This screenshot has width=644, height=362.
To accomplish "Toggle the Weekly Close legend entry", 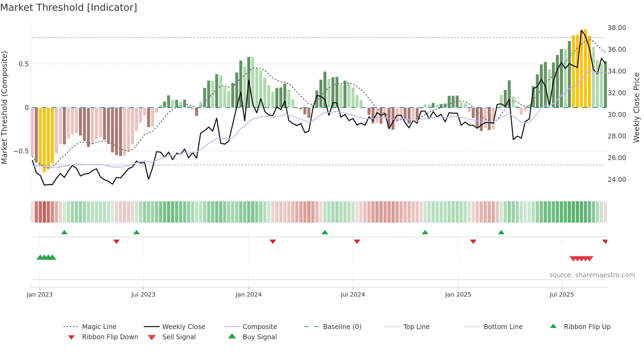I will [174, 327].
